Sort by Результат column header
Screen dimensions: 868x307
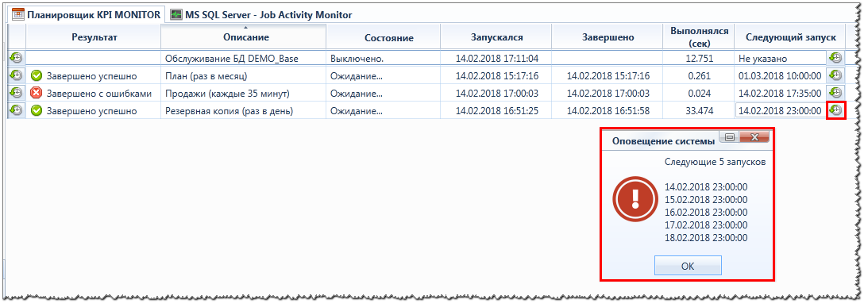(x=94, y=37)
